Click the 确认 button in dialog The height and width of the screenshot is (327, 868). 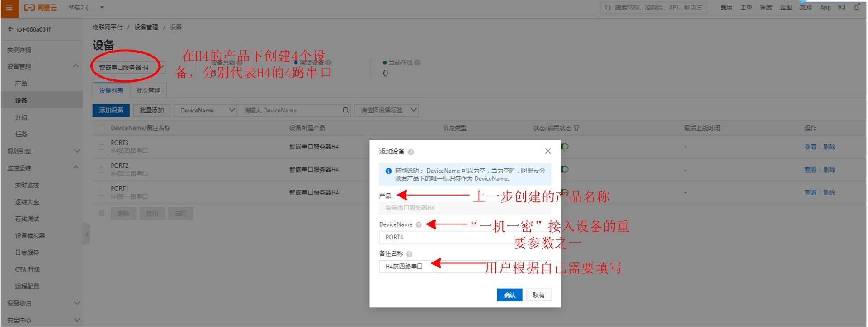click(509, 295)
